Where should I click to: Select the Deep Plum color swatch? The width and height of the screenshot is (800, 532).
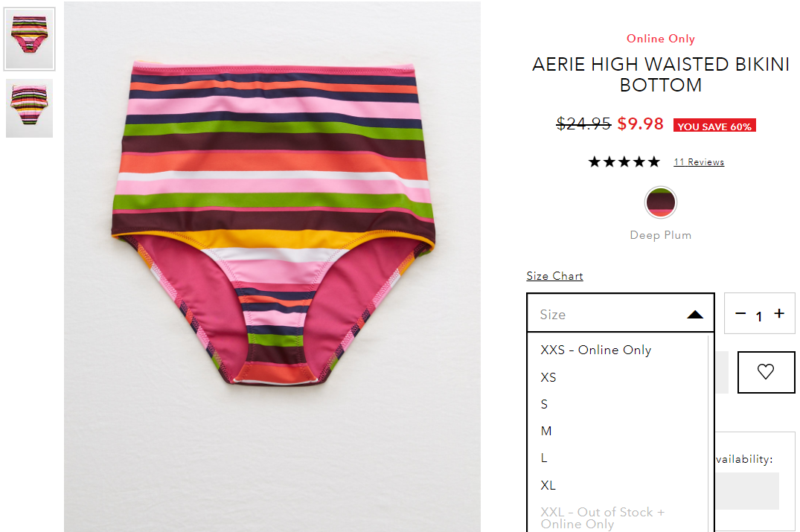tap(661, 202)
